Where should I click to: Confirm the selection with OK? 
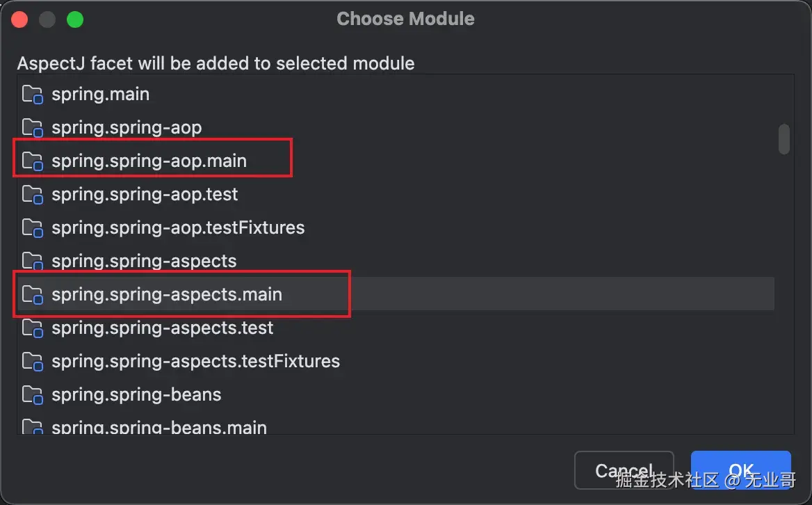pos(740,470)
